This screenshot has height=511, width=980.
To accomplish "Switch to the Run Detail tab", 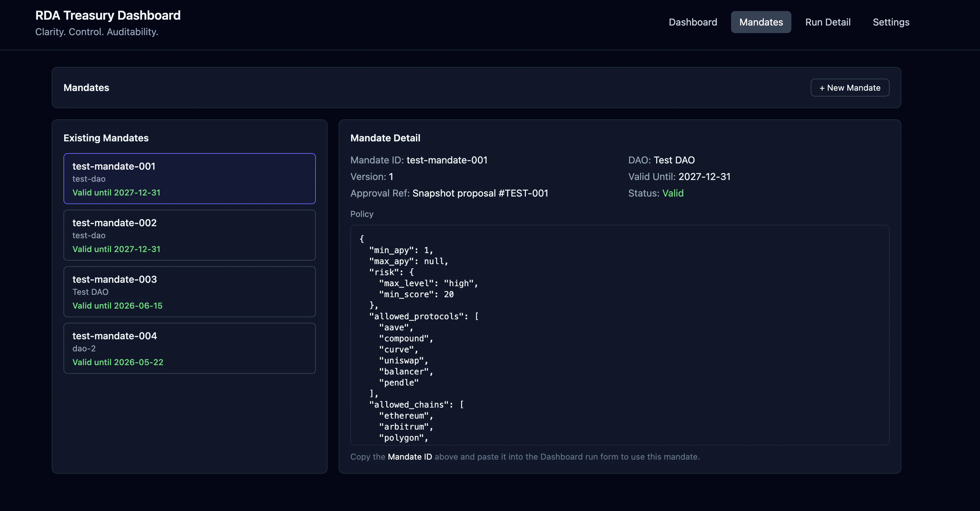I will 828,22.
